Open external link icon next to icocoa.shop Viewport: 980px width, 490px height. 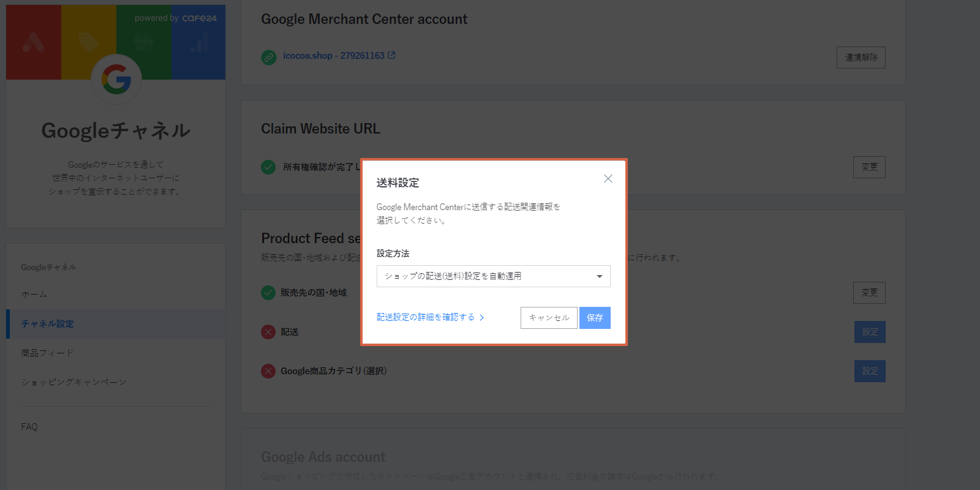click(x=391, y=55)
